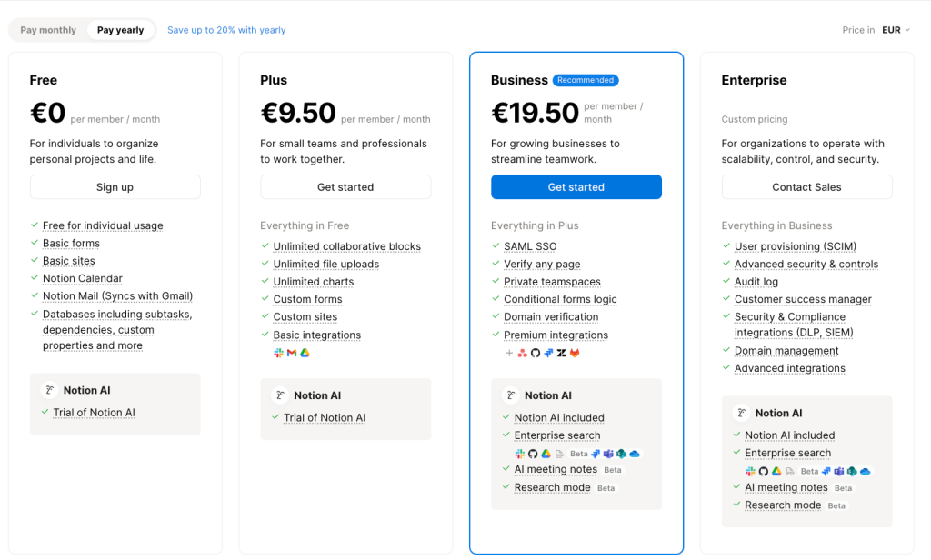Click the Gmail icon under Basic integrations
The height and width of the screenshot is (560, 931).
point(292,353)
